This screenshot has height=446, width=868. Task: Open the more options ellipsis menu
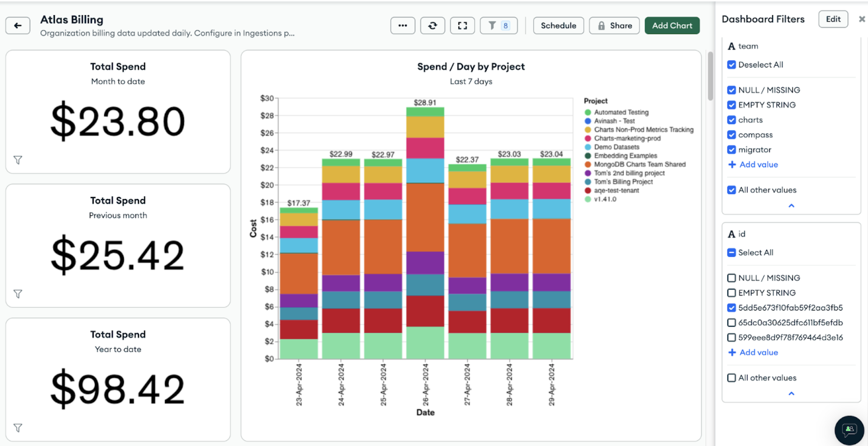pyautogui.click(x=402, y=26)
